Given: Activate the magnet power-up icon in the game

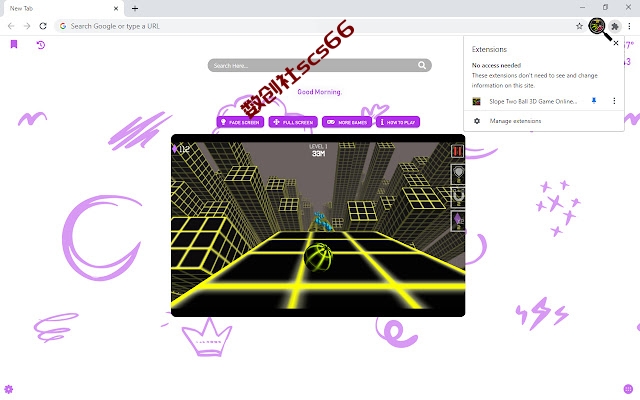Looking at the screenshot, I should (x=458, y=198).
